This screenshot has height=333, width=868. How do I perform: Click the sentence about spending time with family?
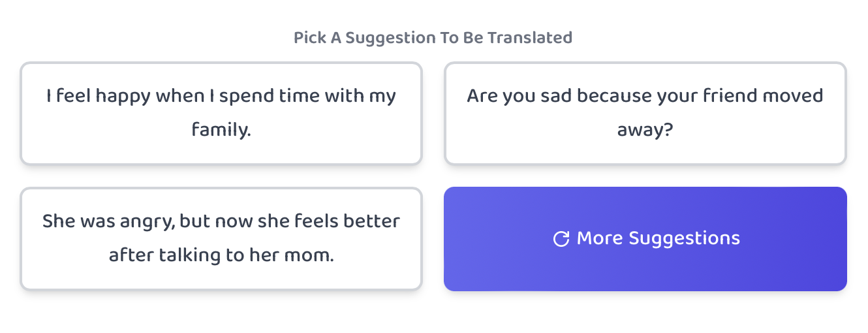tap(221, 113)
